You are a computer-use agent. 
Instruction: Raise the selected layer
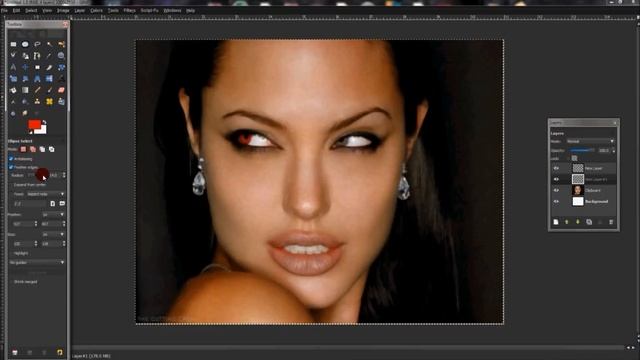pyautogui.click(x=567, y=222)
